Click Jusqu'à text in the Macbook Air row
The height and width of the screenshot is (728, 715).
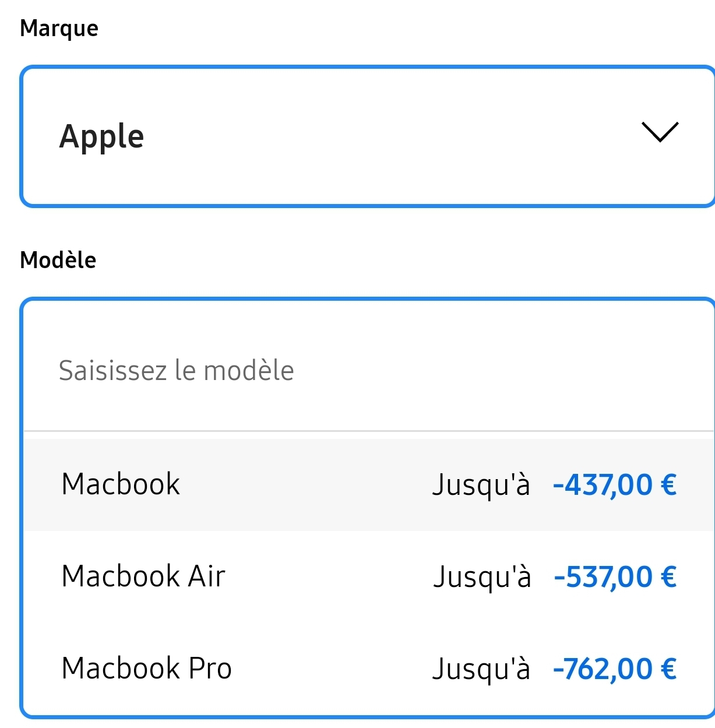(482, 577)
